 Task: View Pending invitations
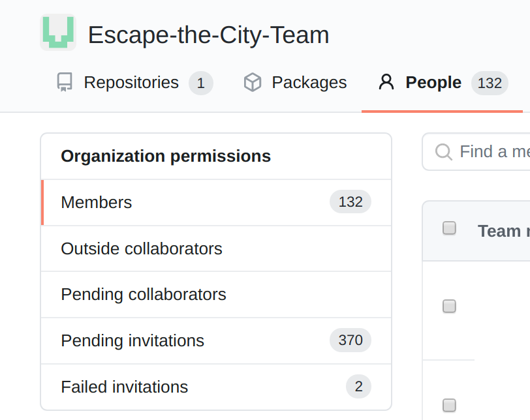(x=132, y=341)
